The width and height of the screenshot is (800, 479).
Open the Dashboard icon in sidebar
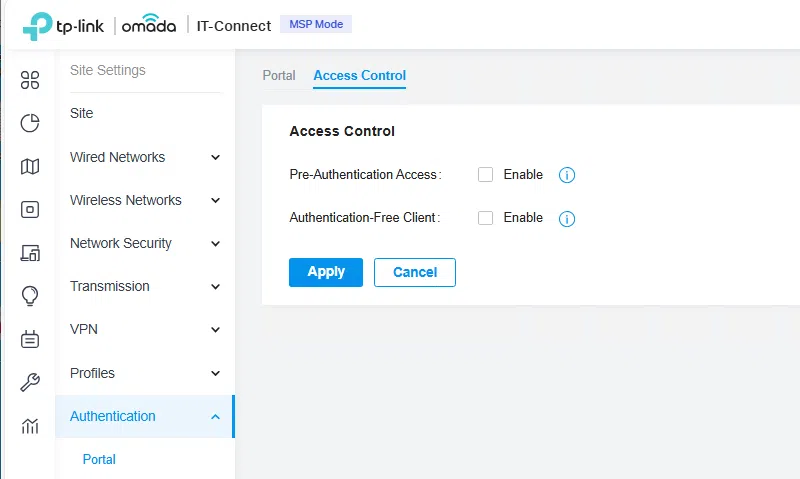(x=30, y=80)
